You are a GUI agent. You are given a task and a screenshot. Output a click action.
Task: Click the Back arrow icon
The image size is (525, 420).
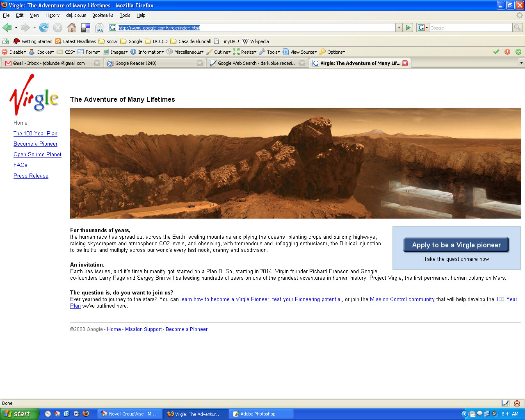[7, 27]
